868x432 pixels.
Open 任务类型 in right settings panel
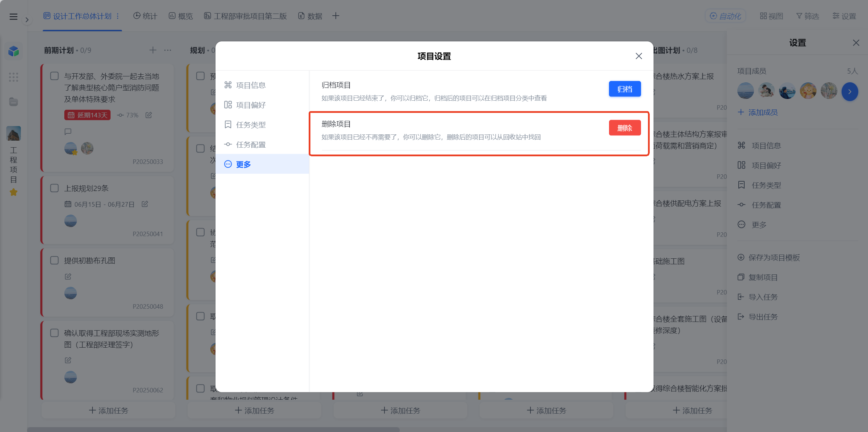[759, 185]
